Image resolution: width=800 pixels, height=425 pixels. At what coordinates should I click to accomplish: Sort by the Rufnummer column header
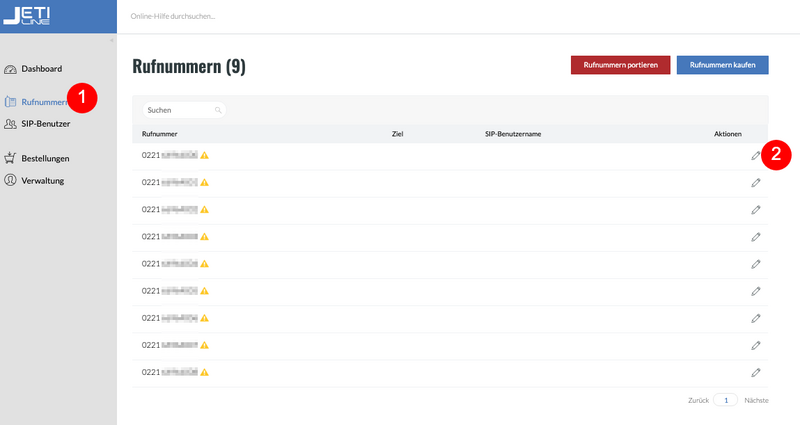point(160,133)
